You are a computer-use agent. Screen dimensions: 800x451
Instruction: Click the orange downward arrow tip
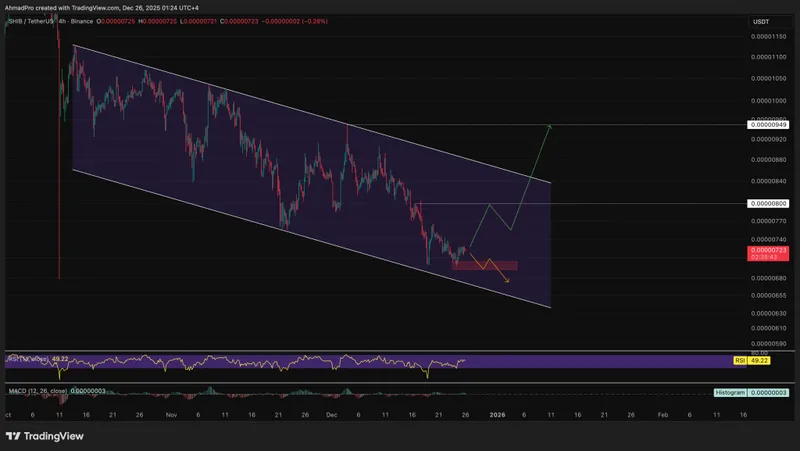pos(508,281)
